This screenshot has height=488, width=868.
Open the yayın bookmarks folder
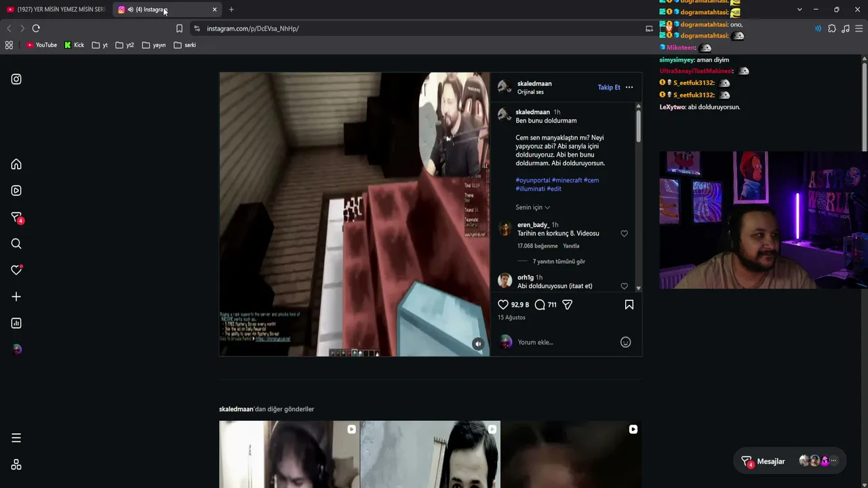154,45
